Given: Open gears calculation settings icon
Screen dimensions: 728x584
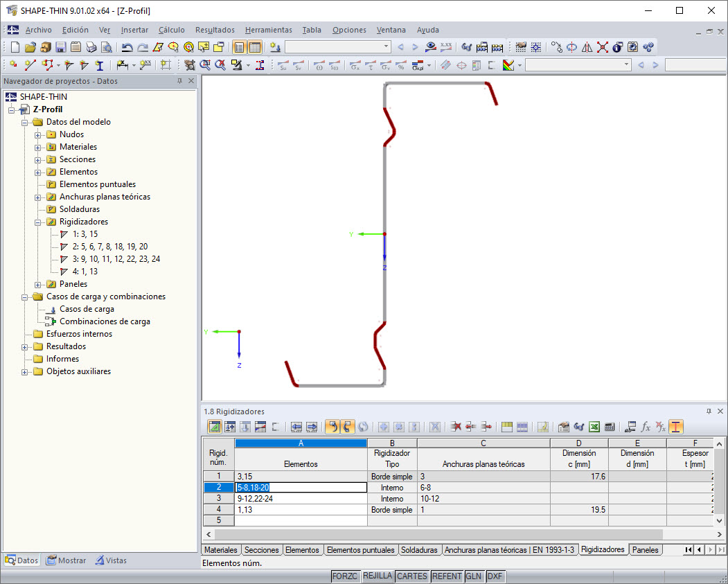Looking at the screenshot, I should tap(648, 47).
